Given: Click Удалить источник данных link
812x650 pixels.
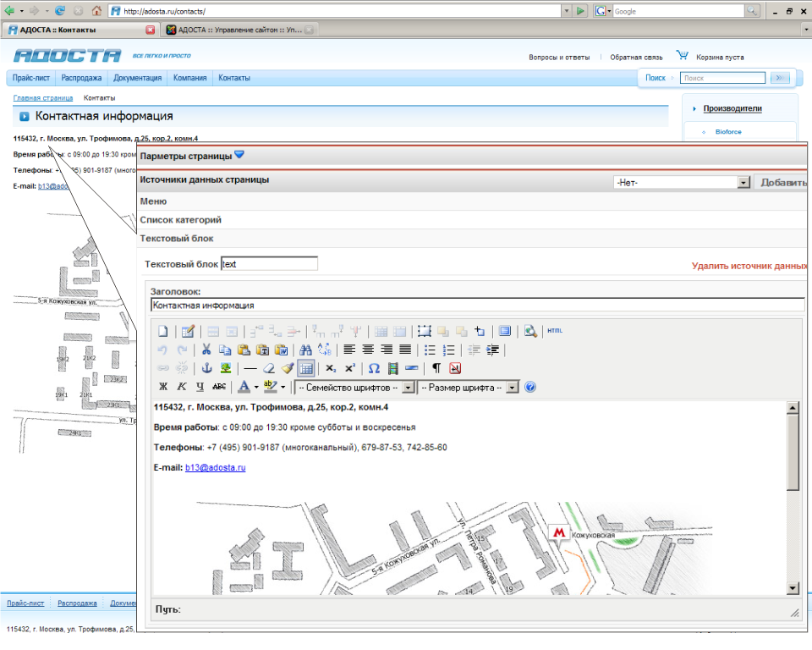Looking at the screenshot, I should click(x=749, y=266).
